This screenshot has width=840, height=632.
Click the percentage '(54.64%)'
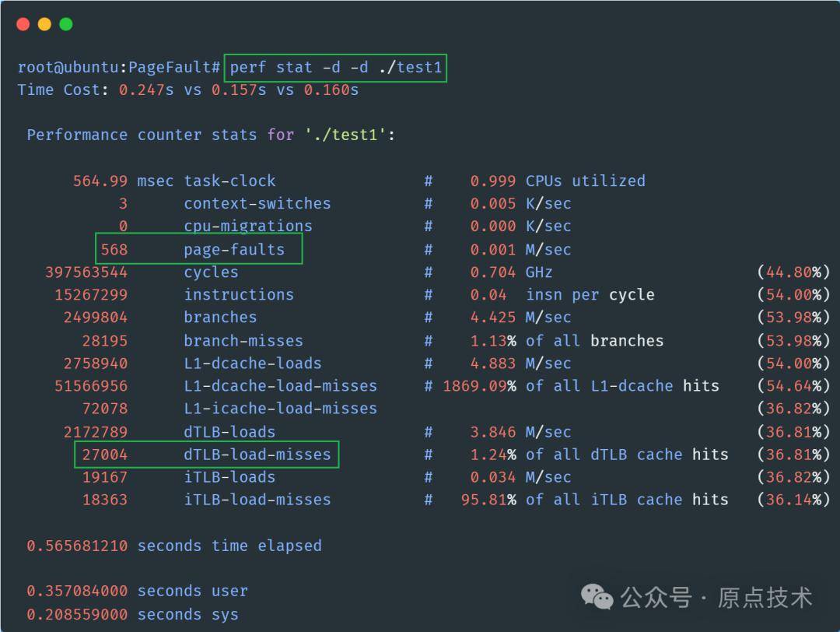pyautogui.click(x=793, y=385)
